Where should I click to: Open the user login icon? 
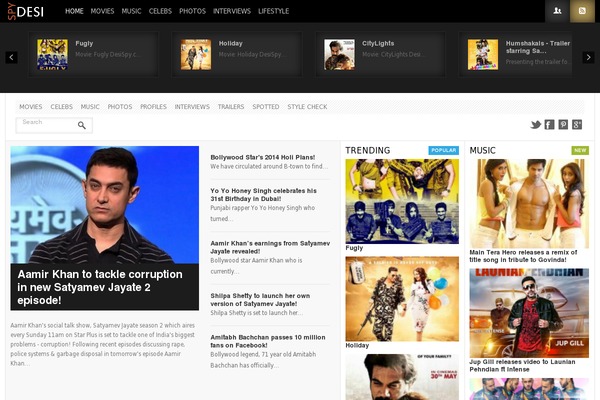[557, 11]
